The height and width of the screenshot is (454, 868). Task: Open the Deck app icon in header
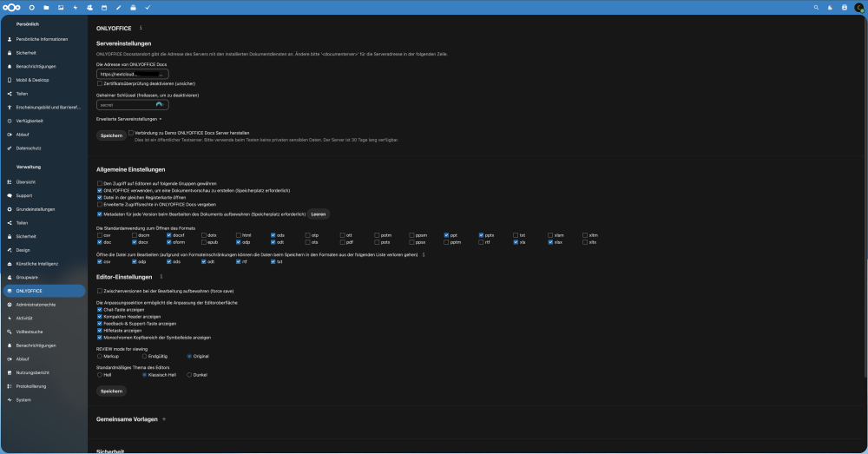click(133, 8)
